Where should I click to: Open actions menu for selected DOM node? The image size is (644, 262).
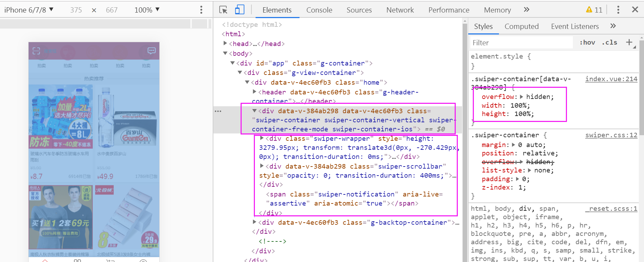pyautogui.click(x=218, y=111)
